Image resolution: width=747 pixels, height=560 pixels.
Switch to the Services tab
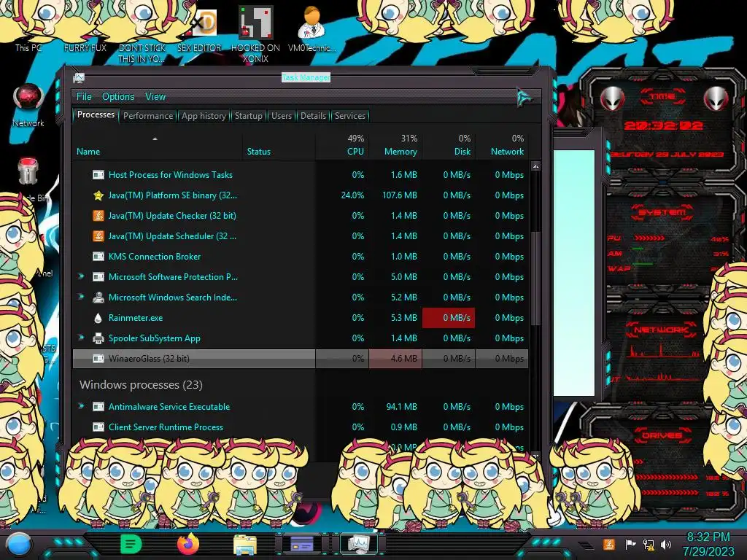(350, 116)
